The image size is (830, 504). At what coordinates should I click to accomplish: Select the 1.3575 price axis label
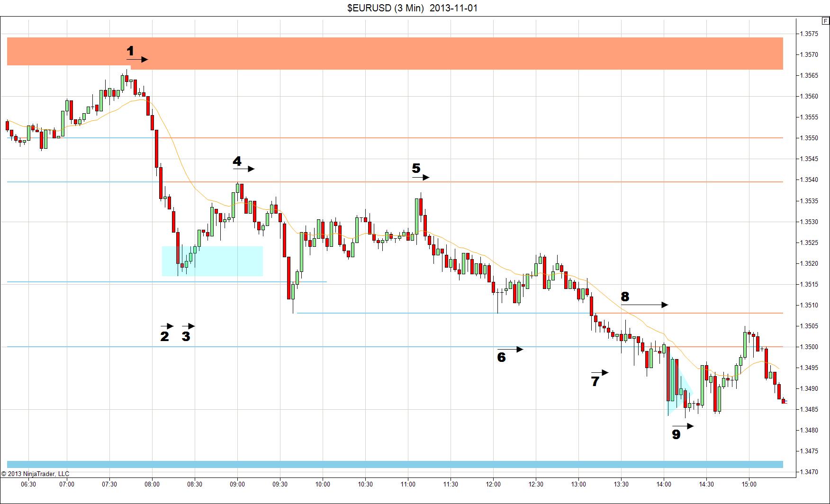(x=809, y=34)
